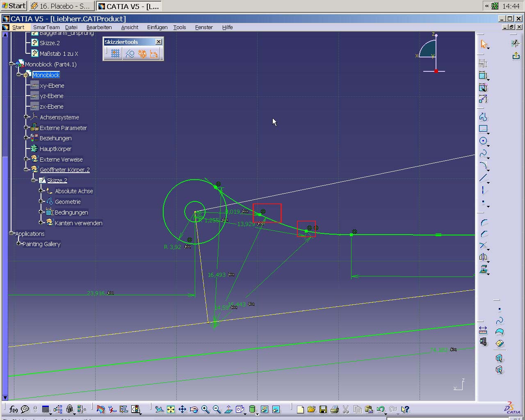Image resolution: width=525 pixels, height=420 pixels.
Task: Click the Pan view icon
Action: pos(182,409)
